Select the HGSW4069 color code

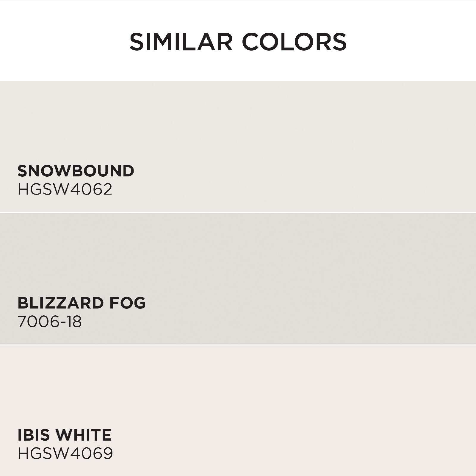(x=65, y=453)
